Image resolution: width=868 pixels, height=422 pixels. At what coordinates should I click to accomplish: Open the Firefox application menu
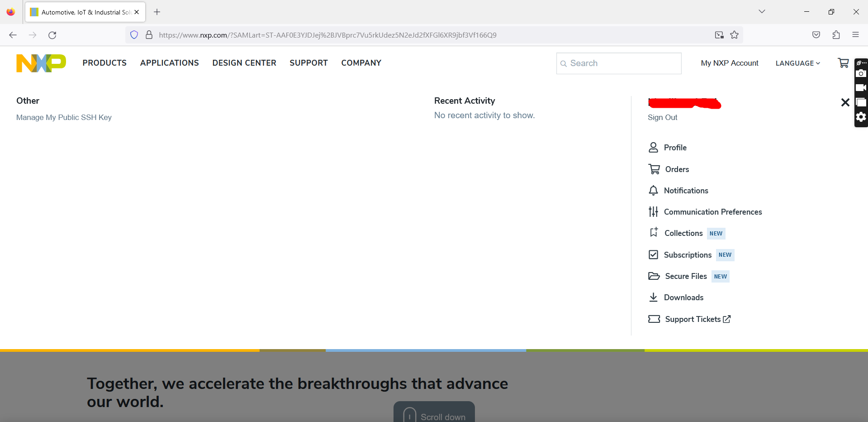[x=856, y=35]
